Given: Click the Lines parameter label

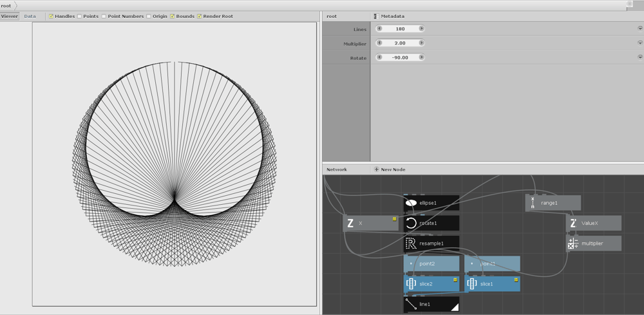Looking at the screenshot, I should [360, 29].
